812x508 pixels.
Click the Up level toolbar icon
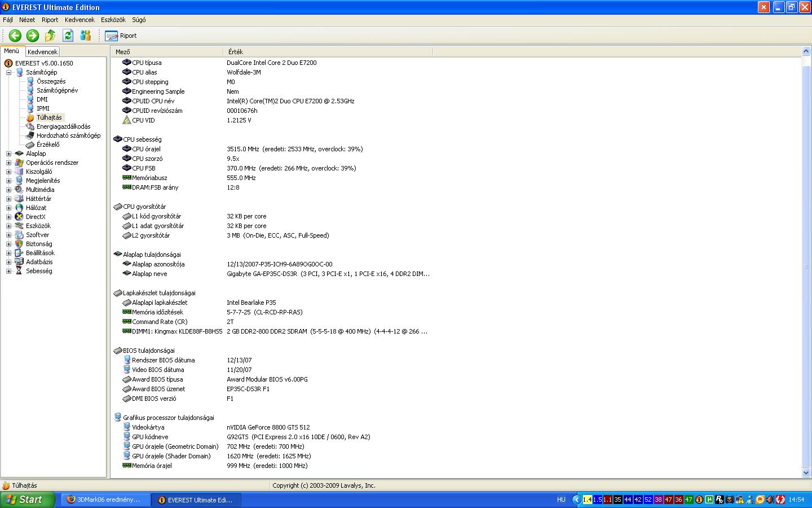(x=50, y=36)
